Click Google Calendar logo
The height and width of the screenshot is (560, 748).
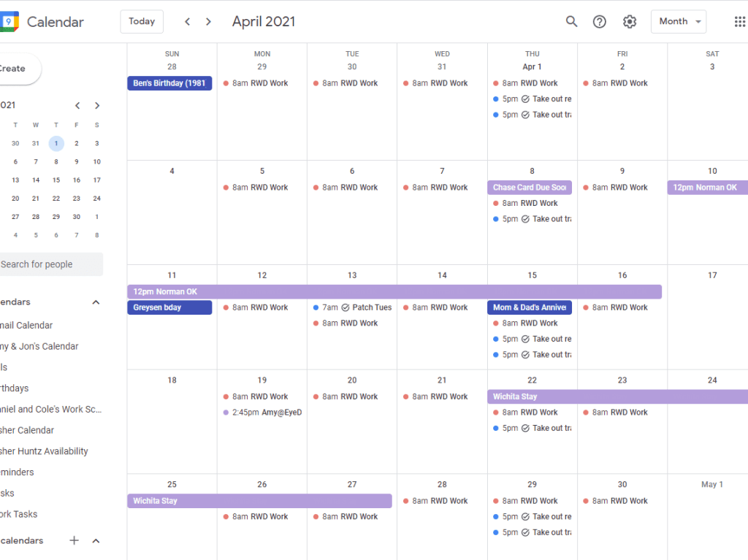tap(9, 22)
